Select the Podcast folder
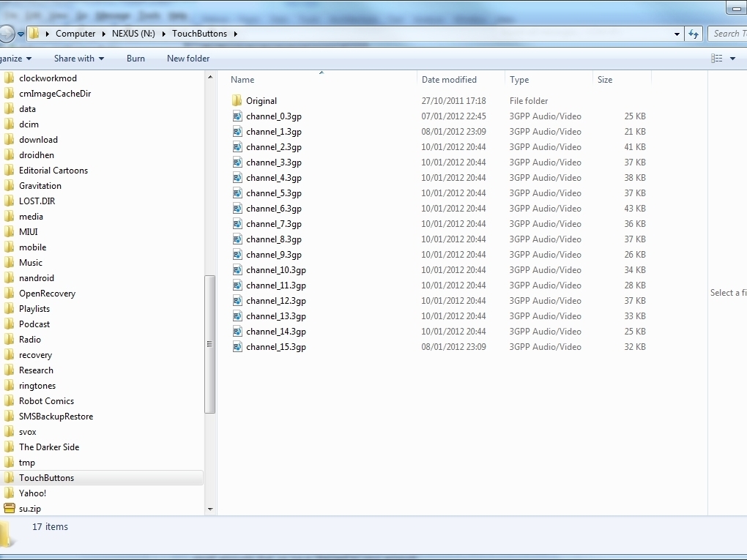This screenshot has height=560, width=747. (34, 324)
